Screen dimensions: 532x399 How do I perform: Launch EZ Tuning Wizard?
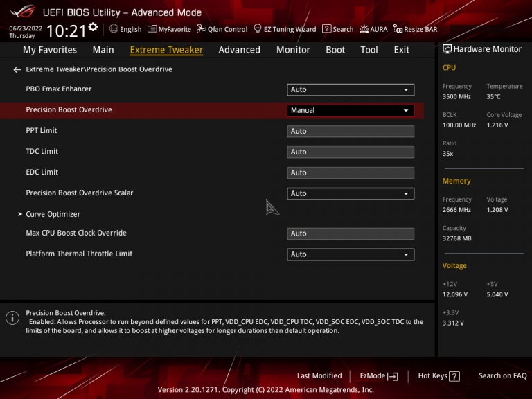[285, 29]
